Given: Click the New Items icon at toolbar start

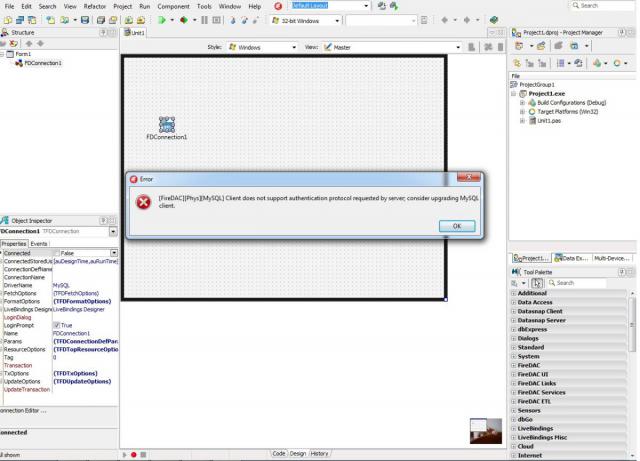Looking at the screenshot, I should pyautogui.click(x=8, y=20).
